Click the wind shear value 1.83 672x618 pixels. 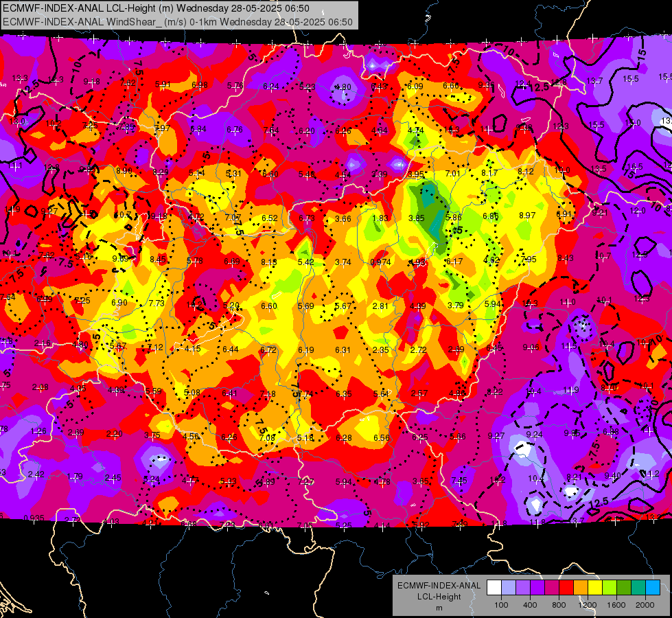click(380, 218)
